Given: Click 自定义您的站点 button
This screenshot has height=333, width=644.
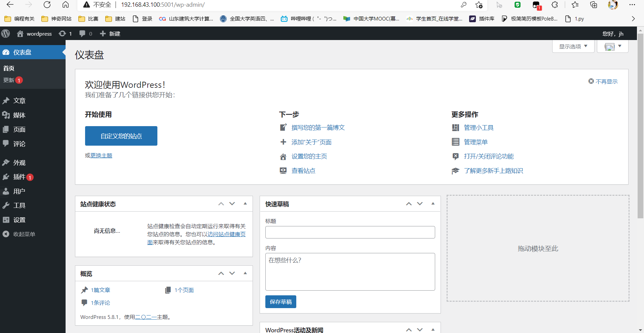Looking at the screenshot, I should pyautogui.click(x=121, y=136).
